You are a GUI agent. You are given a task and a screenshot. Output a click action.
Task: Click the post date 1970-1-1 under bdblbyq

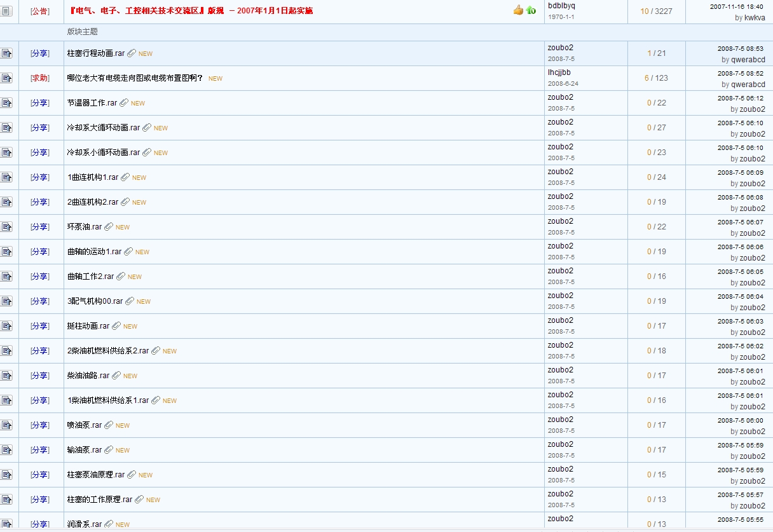(561, 17)
